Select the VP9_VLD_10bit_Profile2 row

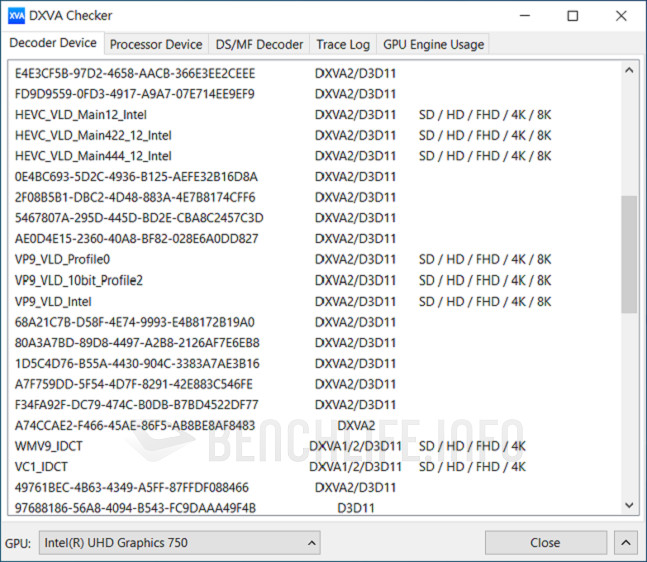point(79,281)
